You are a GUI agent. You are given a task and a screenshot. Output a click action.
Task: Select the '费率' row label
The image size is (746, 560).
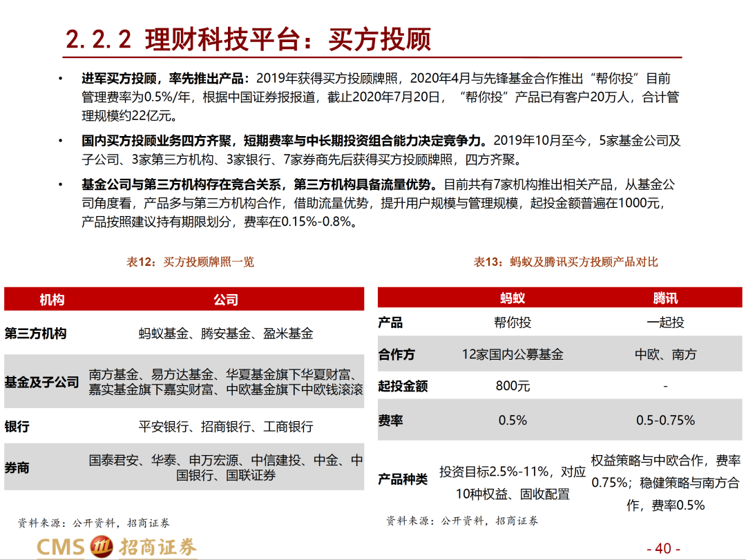pos(390,421)
